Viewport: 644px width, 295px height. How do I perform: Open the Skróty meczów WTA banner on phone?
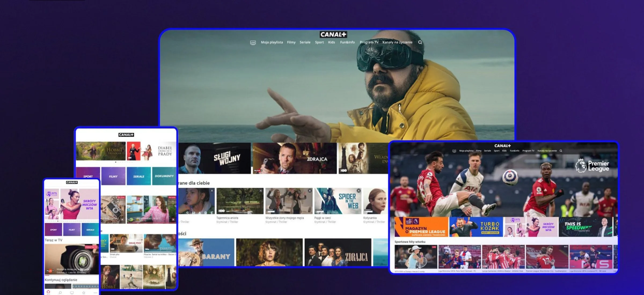tap(72, 204)
